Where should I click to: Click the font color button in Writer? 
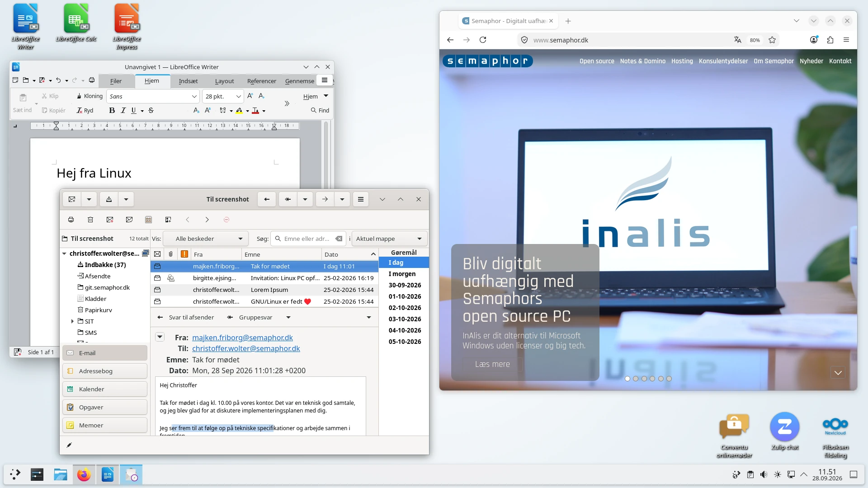tap(255, 110)
